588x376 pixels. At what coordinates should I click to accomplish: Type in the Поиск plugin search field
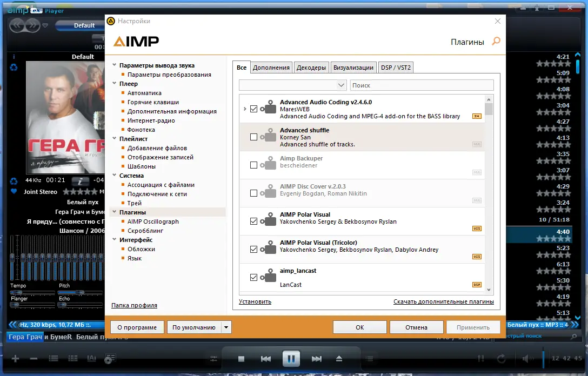click(x=422, y=85)
